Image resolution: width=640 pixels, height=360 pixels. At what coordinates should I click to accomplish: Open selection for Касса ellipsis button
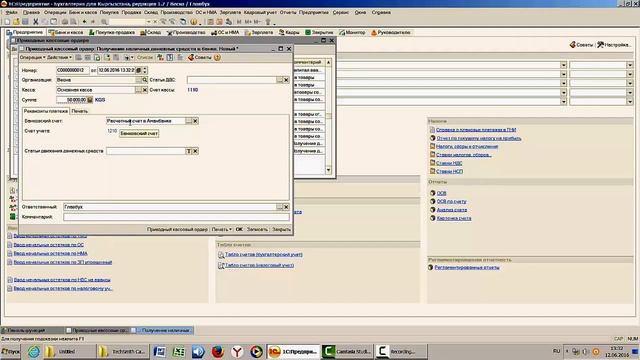pos(138,90)
